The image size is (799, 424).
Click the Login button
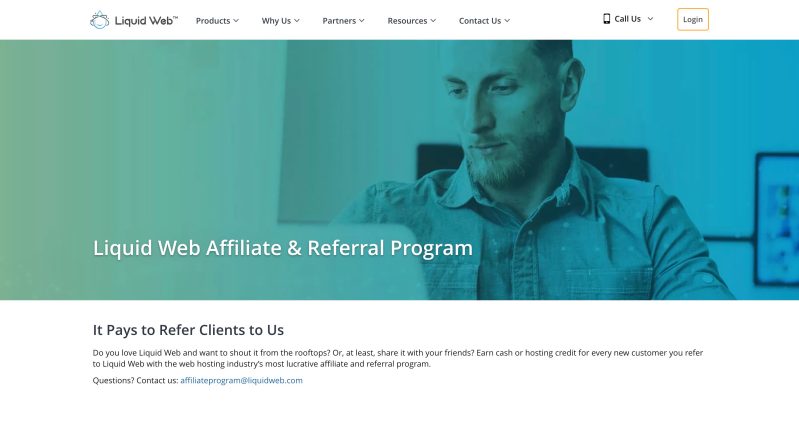(693, 19)
